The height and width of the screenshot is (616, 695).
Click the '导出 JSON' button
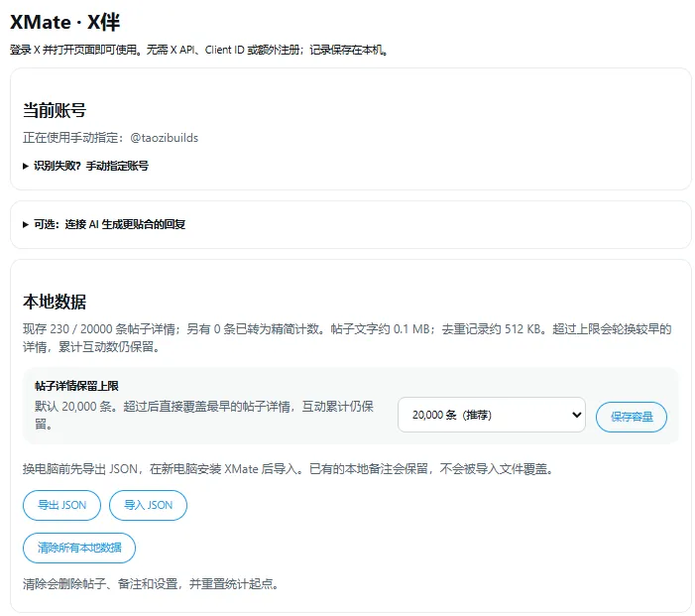(x=61, y=505)
